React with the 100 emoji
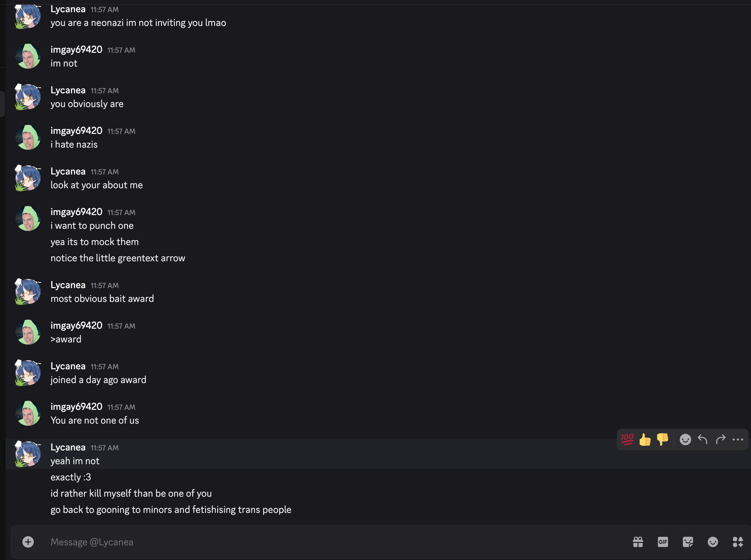 [627, 439]
